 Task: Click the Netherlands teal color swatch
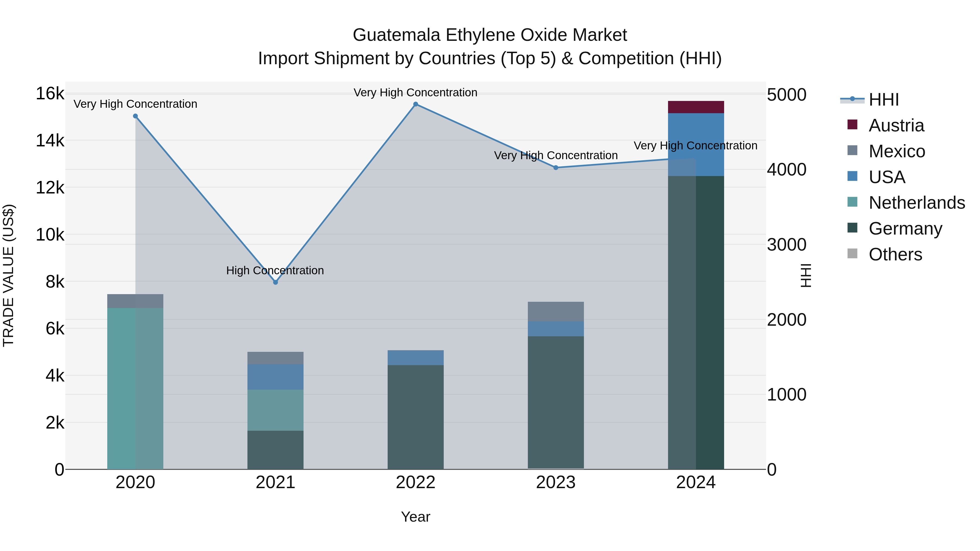click(853, 202)
